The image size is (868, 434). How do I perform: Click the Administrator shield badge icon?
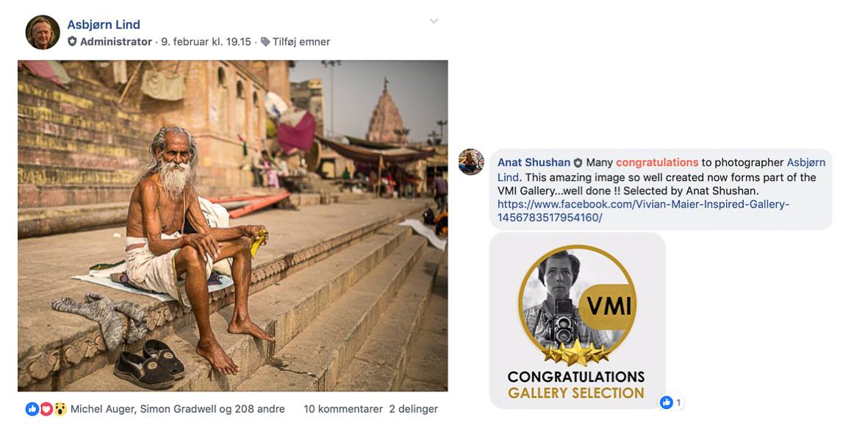72,42
